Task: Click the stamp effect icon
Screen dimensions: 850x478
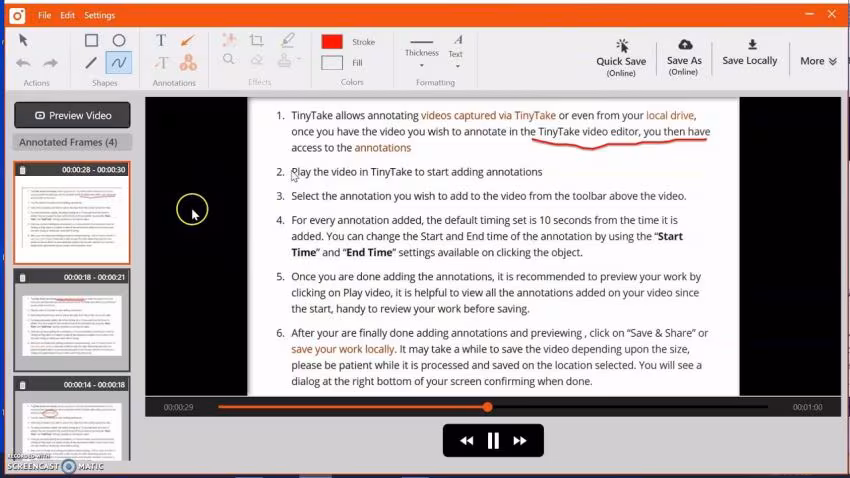Action: pos(285,60)
